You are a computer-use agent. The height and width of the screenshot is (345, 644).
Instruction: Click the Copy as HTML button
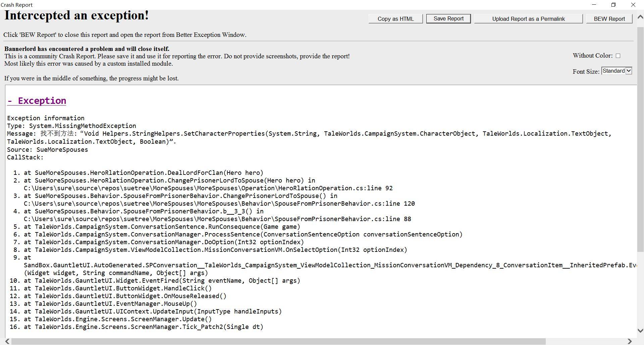point(395,19)
